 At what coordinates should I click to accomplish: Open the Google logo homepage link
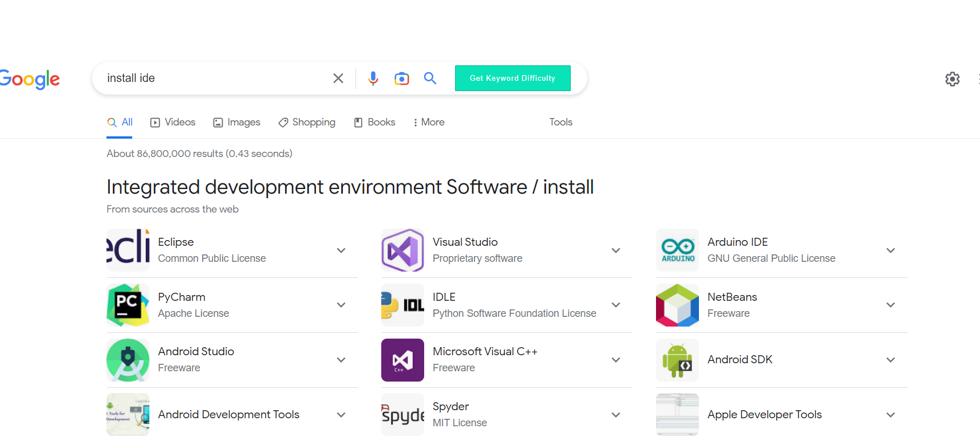tap(30, 79)
